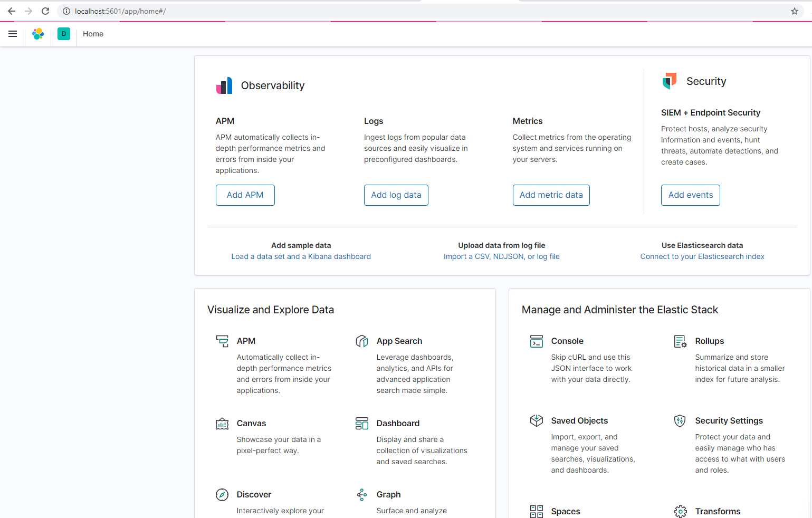Open the Transforms title link
Image resolution: width=812 pixels, height=518 pixels.
click(718, 512)
